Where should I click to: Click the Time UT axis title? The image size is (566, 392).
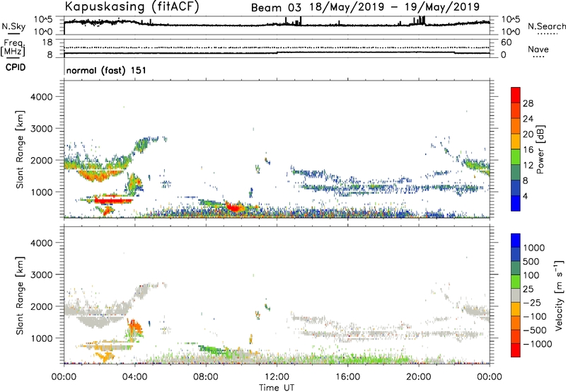click(x=277, y=388)
